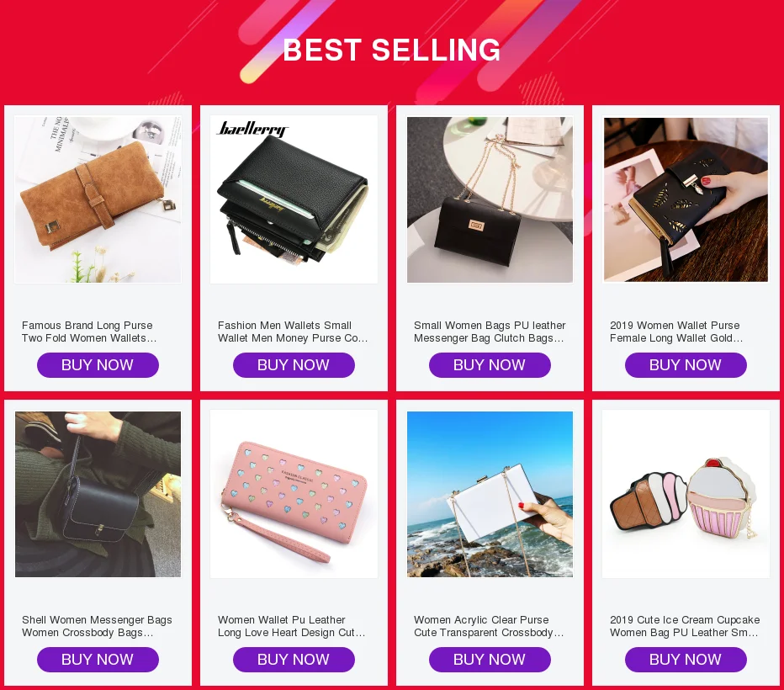Open the pink heart design wallet image
The width and height of the screenshot is (784, 690).
pos(294,494)
